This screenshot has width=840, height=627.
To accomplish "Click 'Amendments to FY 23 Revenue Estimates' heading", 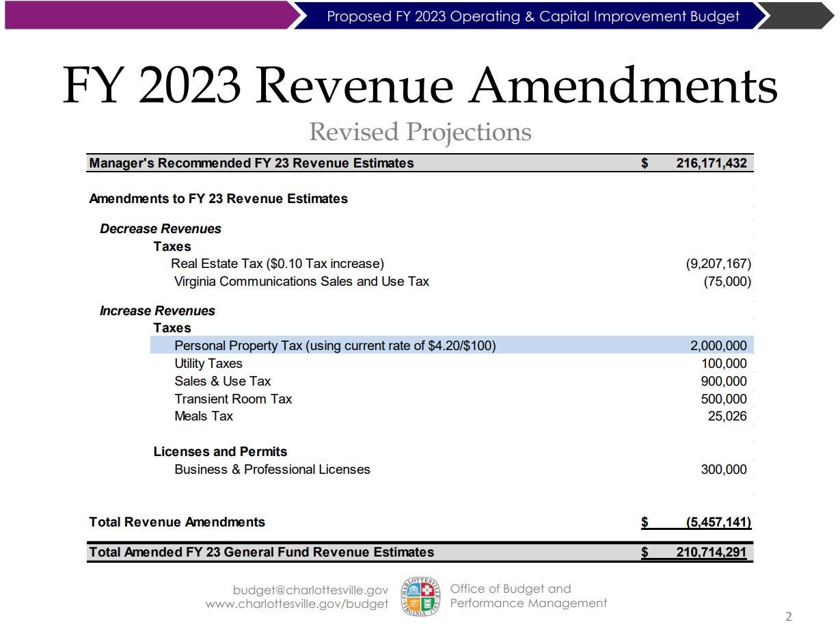I will (219, 199).
